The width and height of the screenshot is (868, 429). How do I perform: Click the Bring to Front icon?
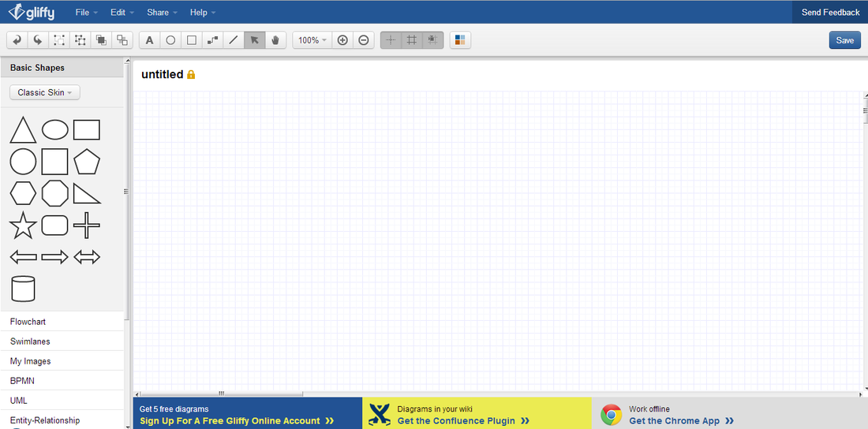(x=101, y=40)
